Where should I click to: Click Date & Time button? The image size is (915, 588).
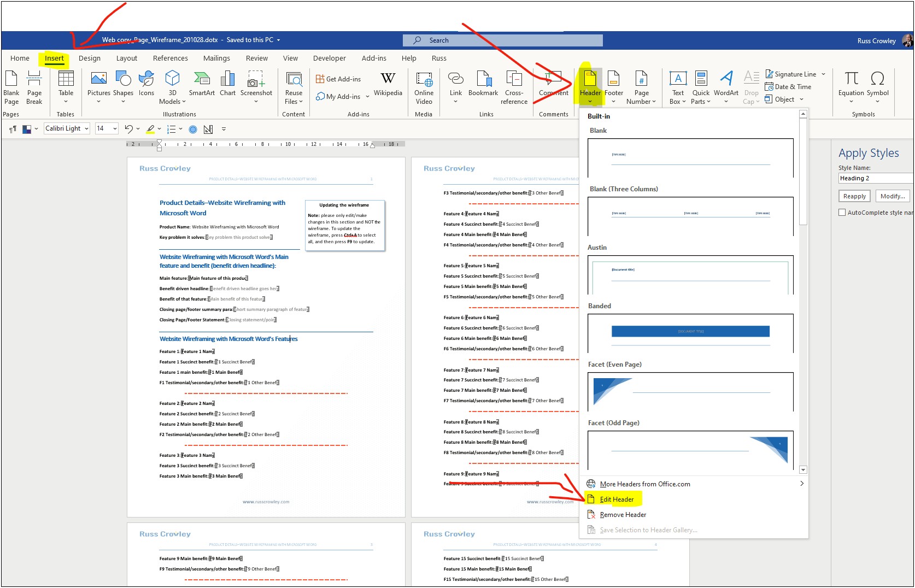(x=788, y=87)
